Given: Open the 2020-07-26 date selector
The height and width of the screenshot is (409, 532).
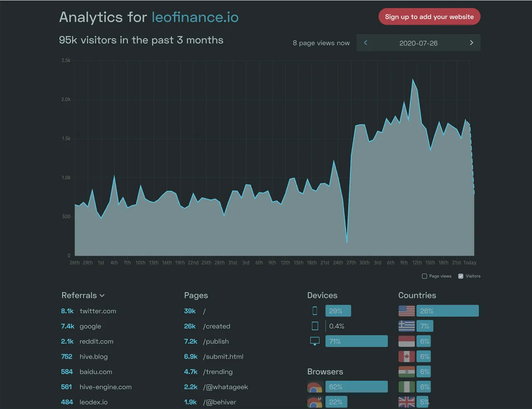Looking at the screenshot, I should point(419,43).
